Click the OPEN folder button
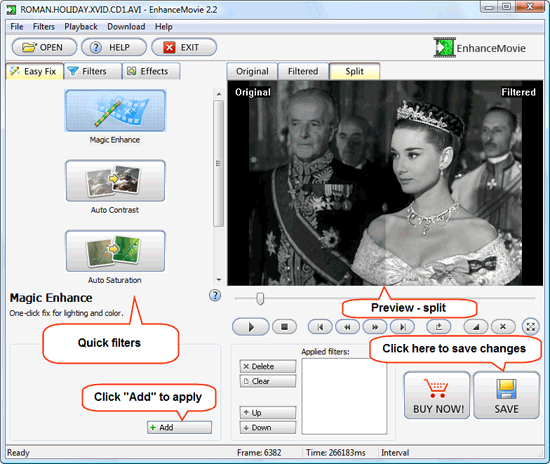 pyautogui.click(x=44, y=47)
